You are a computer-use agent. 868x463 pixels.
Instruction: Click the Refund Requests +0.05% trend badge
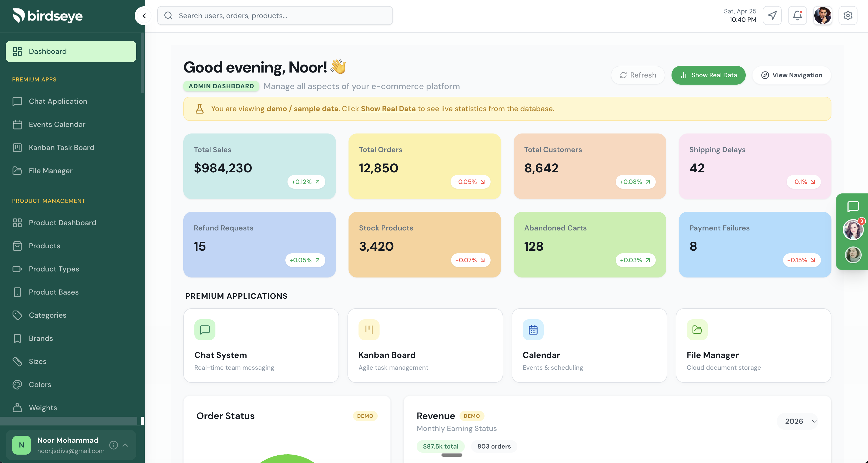(305, 260)
